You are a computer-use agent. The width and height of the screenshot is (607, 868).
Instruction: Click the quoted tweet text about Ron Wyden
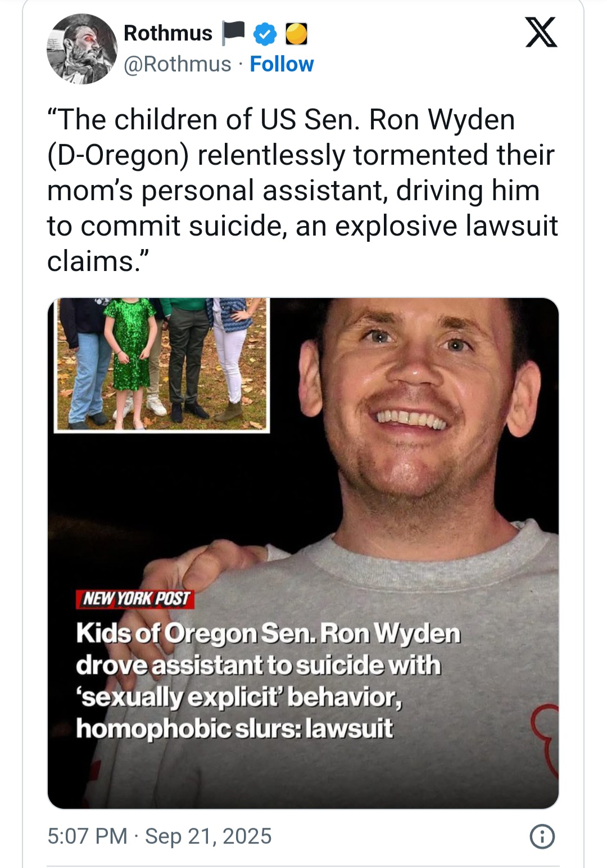point(302,191)
